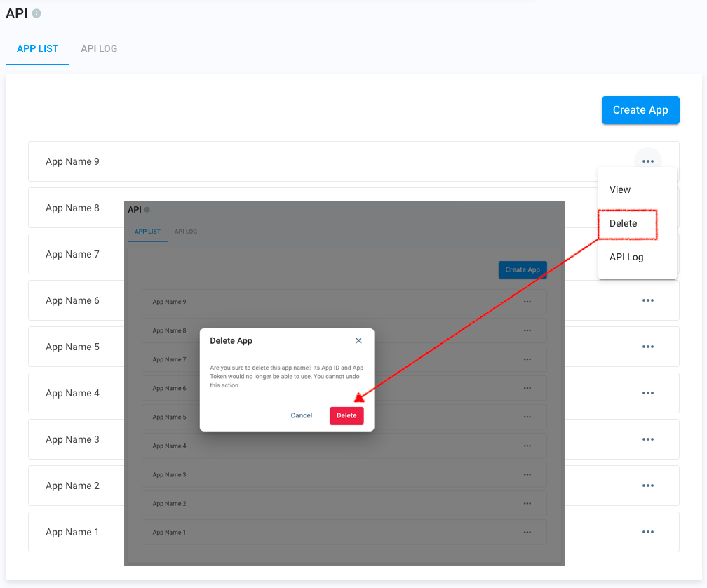The height and width of the screenshot is (588, 707).
Task: Click the small App Name 1 label in dimmed inset
Action: click(169, 533)
